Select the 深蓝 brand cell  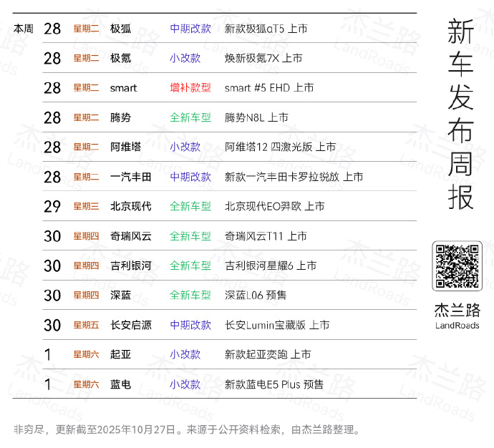pos(120,296)
